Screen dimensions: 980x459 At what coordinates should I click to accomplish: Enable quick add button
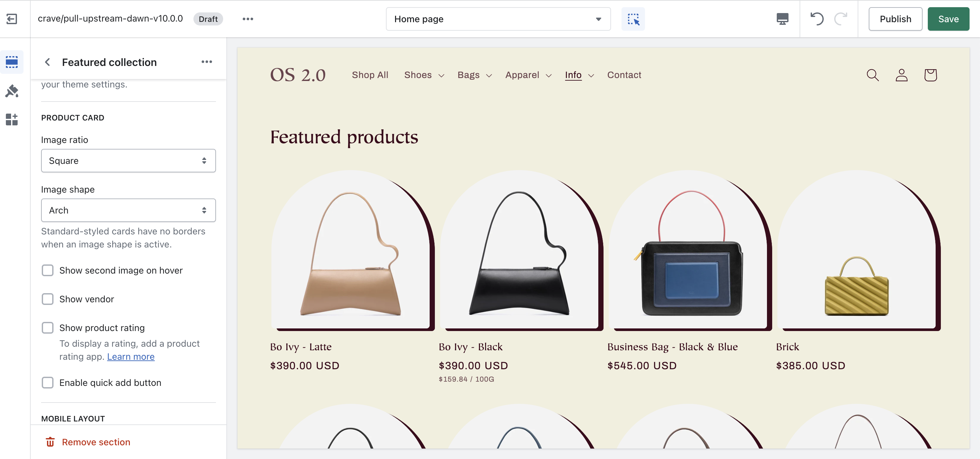coord(47,383)
